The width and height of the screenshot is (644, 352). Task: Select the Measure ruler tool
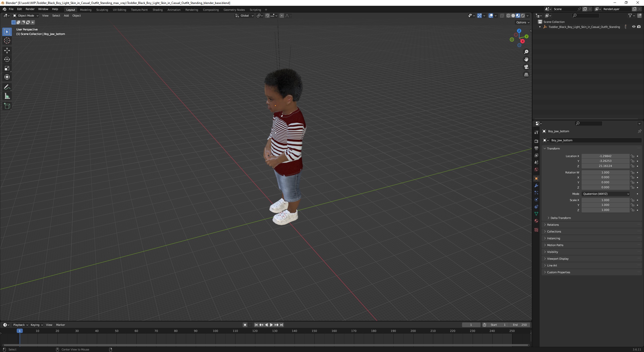coord(7,96)
